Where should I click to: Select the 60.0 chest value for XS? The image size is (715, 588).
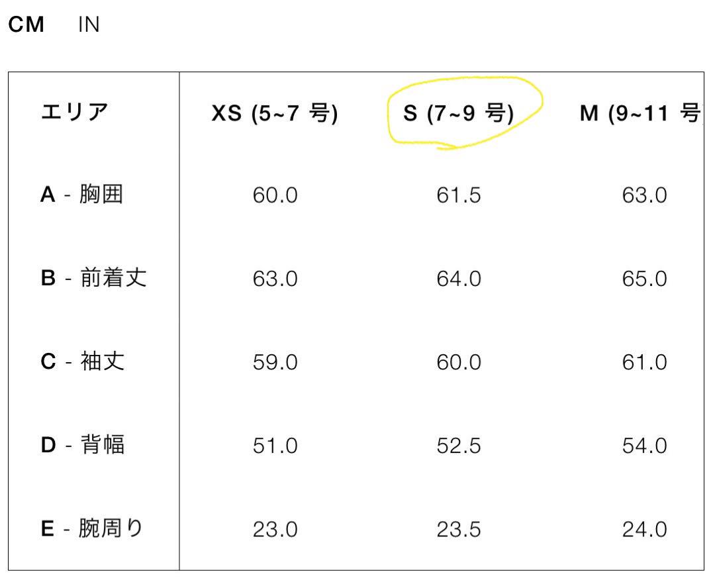(275, 195)
